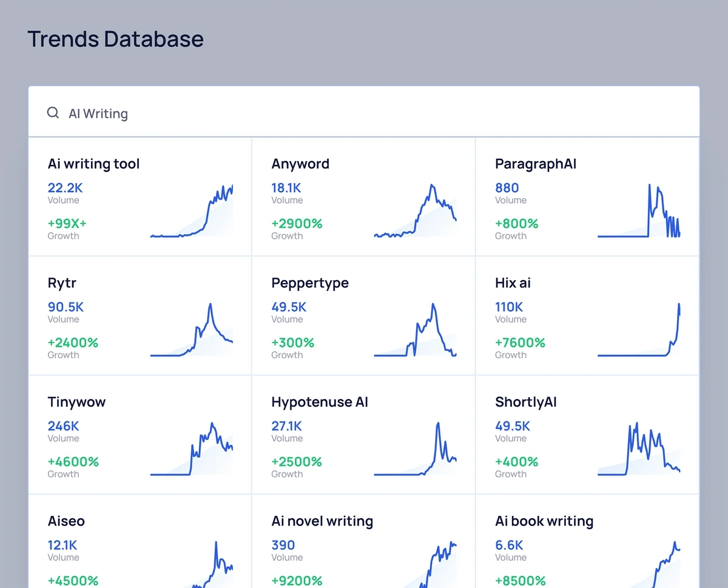The height and width of the screenshot is (588, 728).
Task: View the ParagraphAI trend chart
Action: pos(639,210)
